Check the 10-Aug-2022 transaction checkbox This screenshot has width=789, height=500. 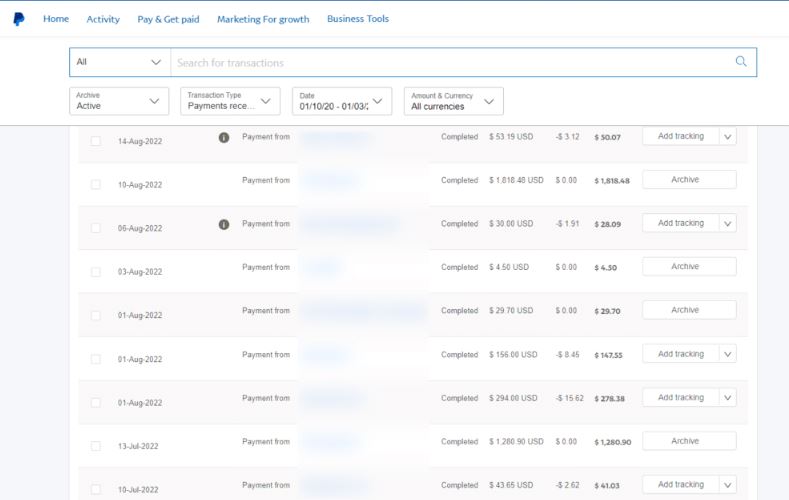tap(96, 185)
